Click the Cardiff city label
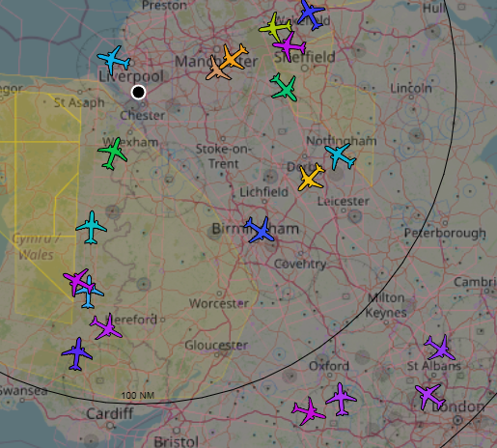497x448 pixels. pos(110,413)
